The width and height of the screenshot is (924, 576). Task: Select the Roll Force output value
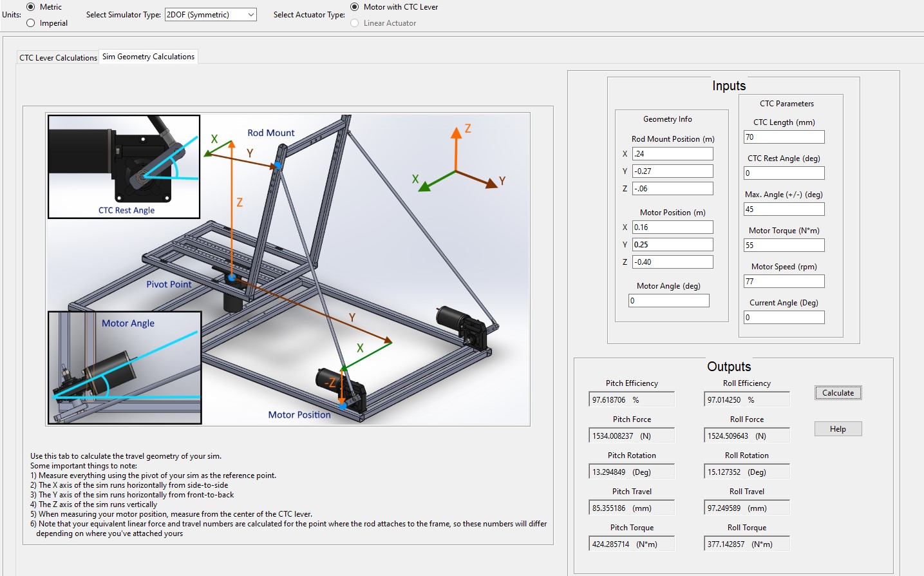click(x=747, y=436)
